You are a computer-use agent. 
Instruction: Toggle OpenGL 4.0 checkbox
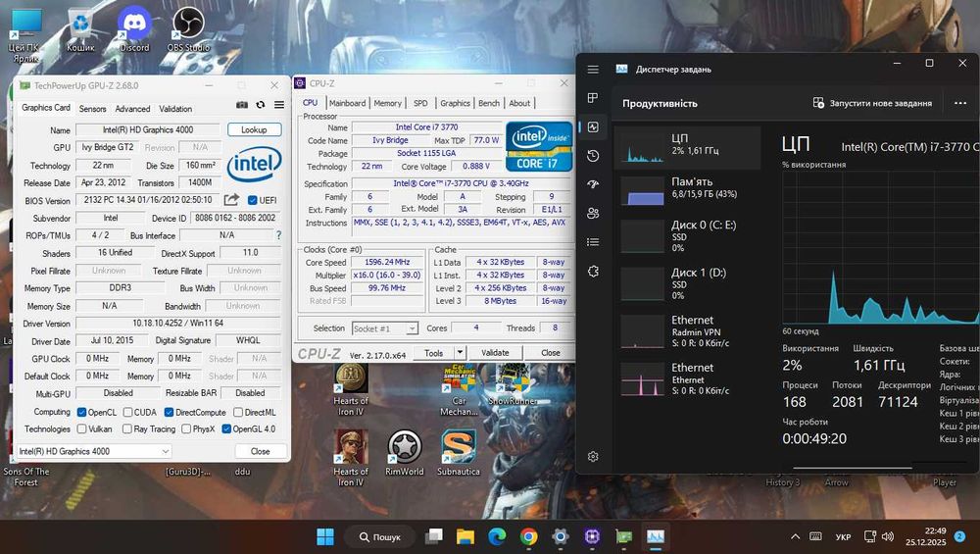click(x=226, y=428)
